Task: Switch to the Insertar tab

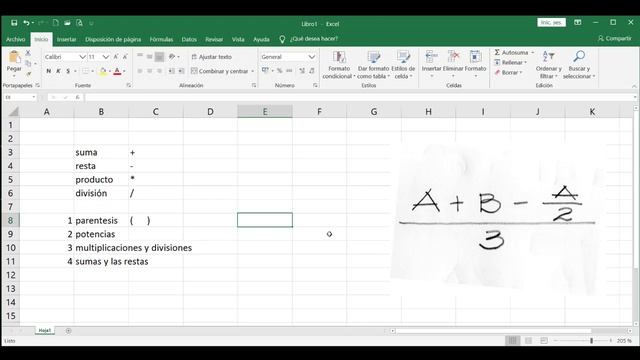Action: pos(67,39)
